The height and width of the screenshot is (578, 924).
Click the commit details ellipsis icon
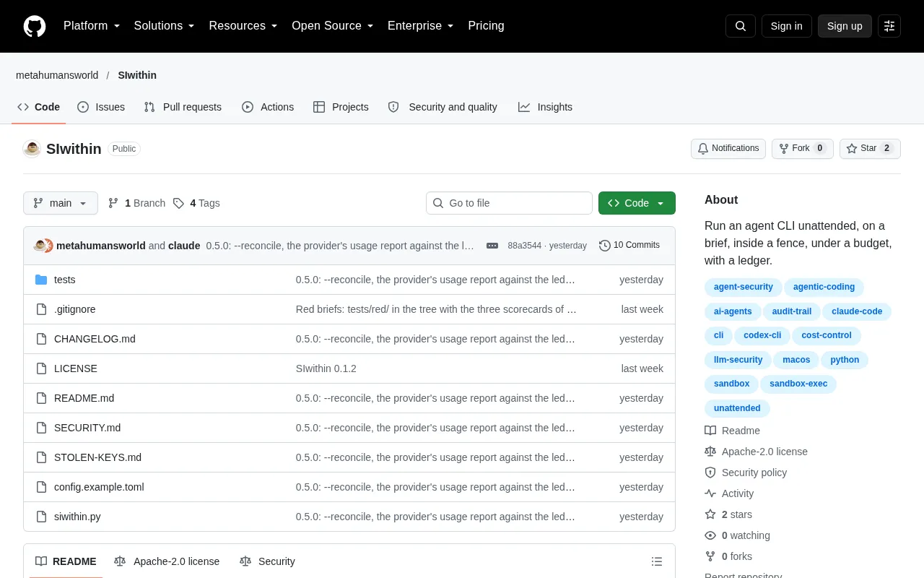492,246
